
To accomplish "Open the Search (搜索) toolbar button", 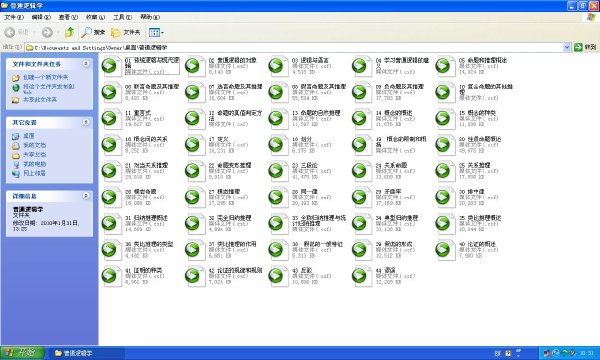I will point(93,33).
